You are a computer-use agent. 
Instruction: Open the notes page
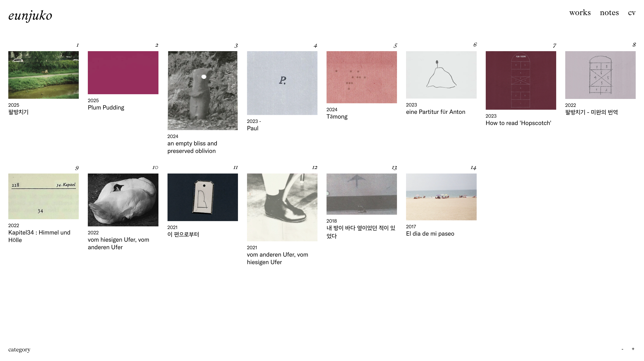coord(609,12)
